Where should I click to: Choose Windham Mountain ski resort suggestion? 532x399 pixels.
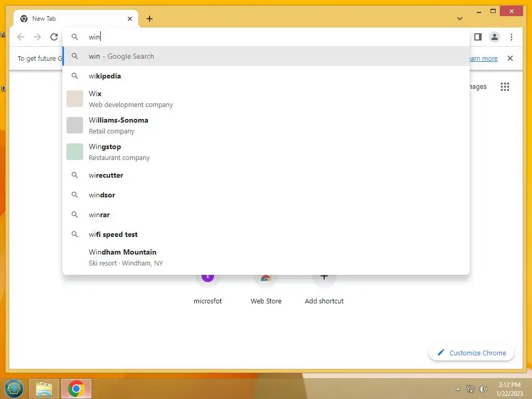pyautogui.click(x=266, y=257)
